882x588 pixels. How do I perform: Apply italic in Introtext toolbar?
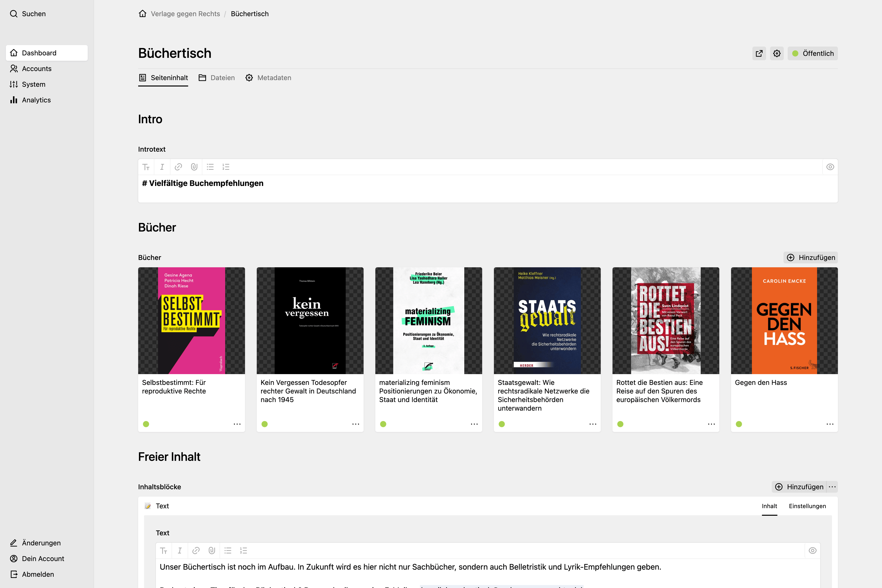tap(162, 167)
